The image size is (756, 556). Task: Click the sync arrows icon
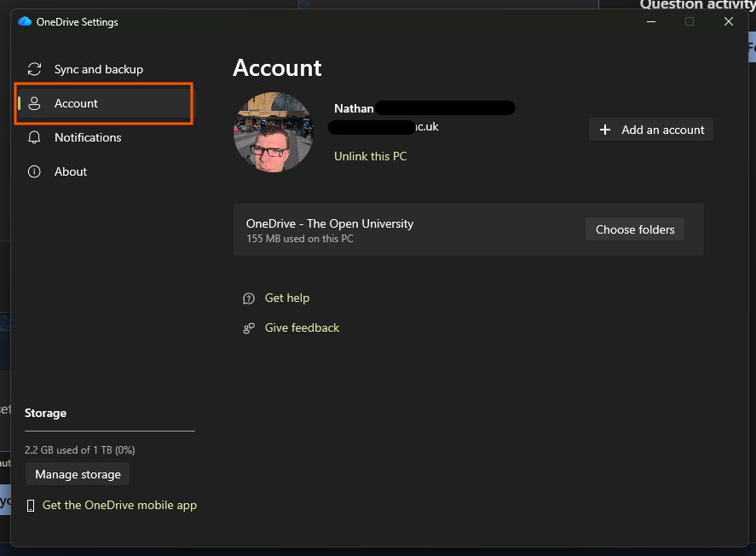coord(34,69)
